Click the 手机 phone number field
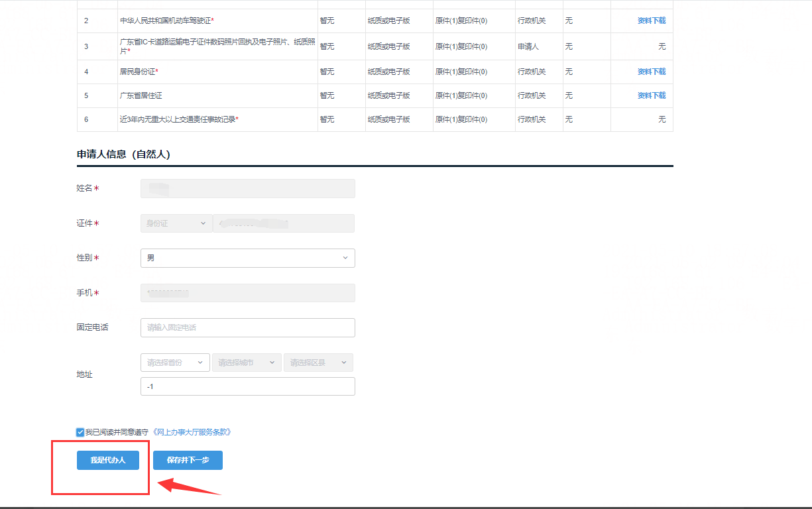This screenshot has height=509, width=812. (247, 293)
